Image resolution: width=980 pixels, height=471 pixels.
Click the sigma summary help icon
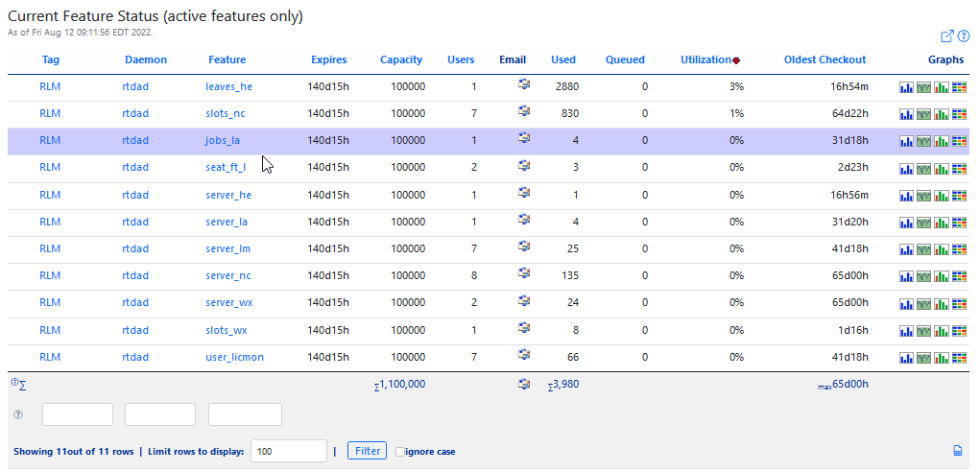(x=13, y=382)
